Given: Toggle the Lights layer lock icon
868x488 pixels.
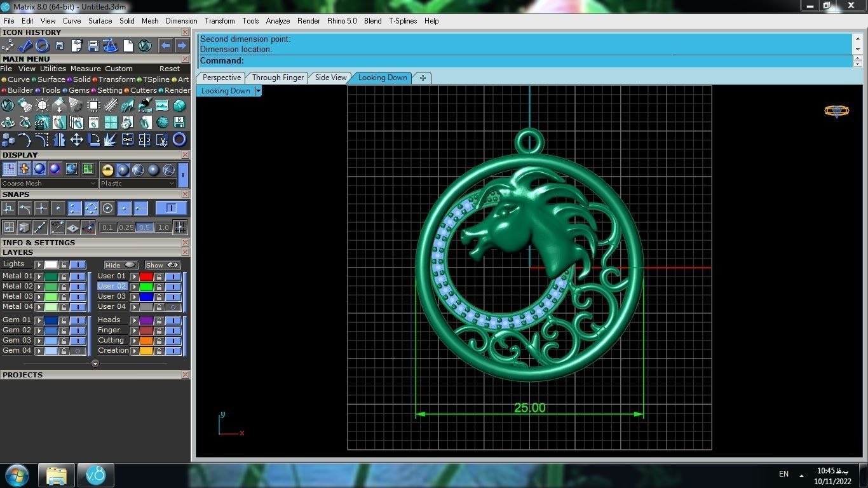Looking at the screenshot, I should (64, 264).
